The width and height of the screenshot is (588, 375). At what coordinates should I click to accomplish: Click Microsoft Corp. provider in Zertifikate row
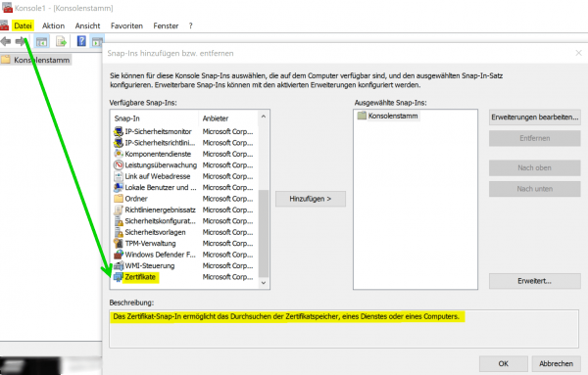(x=227, y=277)
